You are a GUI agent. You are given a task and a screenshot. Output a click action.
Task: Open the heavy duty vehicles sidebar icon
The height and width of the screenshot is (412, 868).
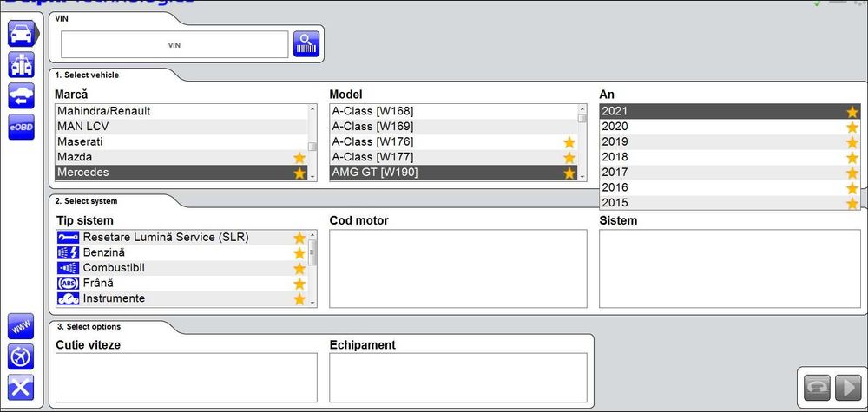[x=21, y=65]
